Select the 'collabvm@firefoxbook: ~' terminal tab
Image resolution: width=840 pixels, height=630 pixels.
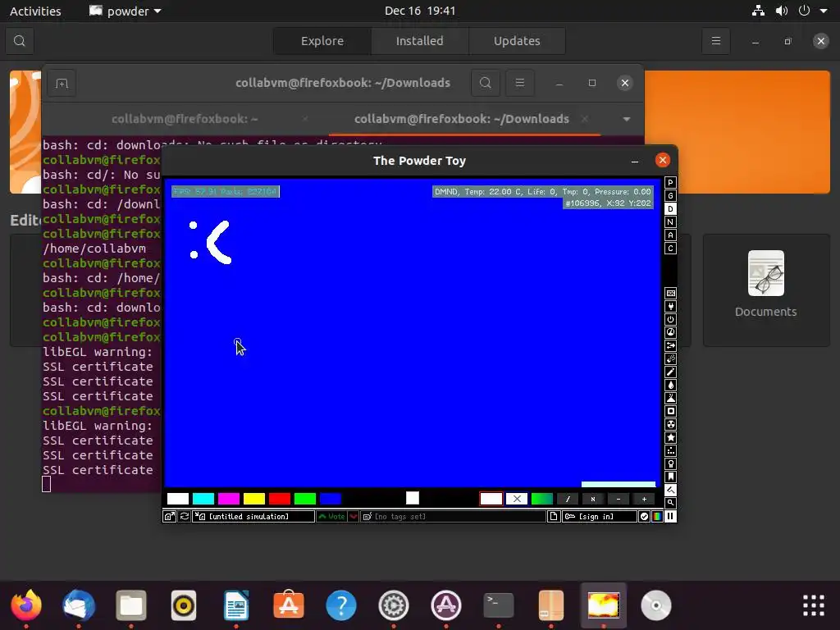point(185,119)
